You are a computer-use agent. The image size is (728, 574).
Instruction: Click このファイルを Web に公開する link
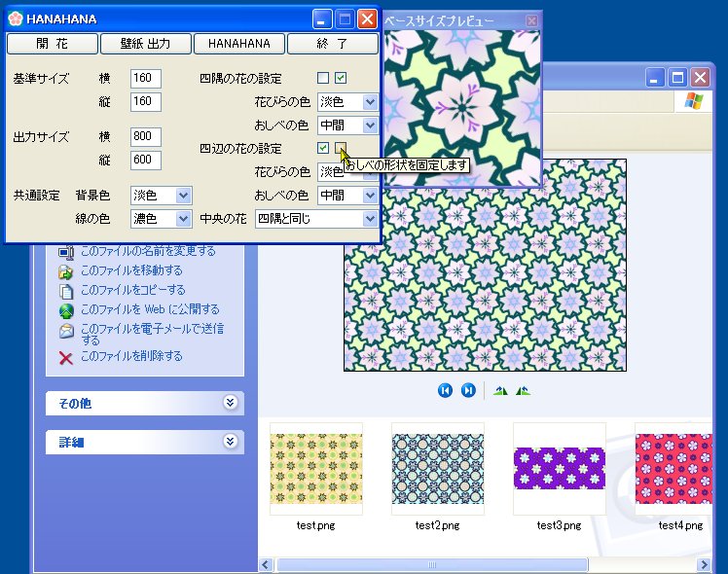pos(150,309)
